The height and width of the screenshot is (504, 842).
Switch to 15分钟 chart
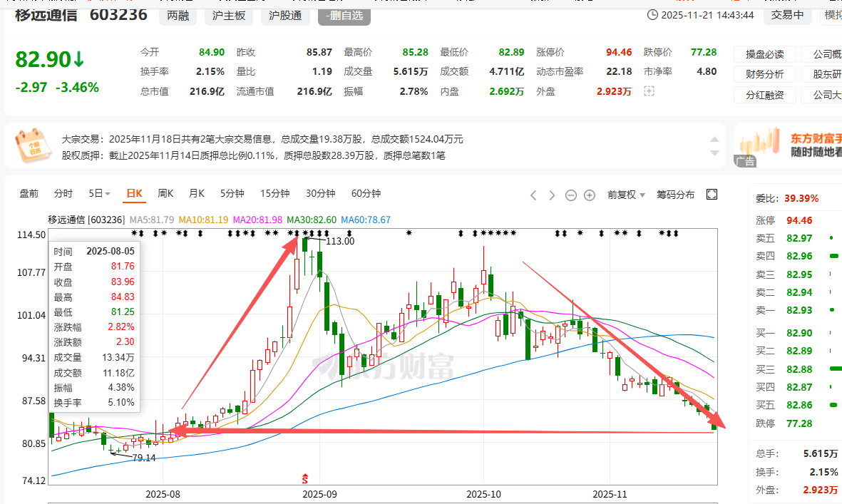[x=275, y=193]
